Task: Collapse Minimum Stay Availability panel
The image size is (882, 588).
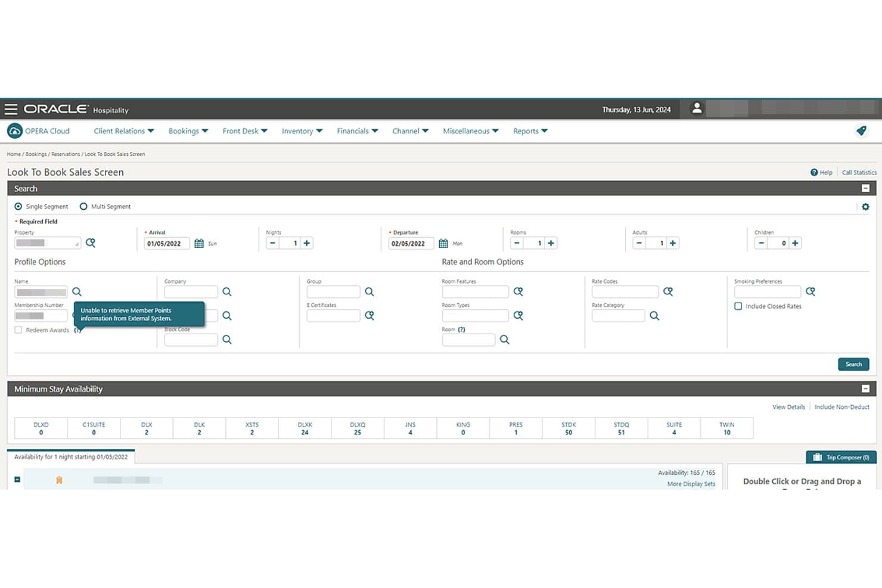Action: coord(865,388)
